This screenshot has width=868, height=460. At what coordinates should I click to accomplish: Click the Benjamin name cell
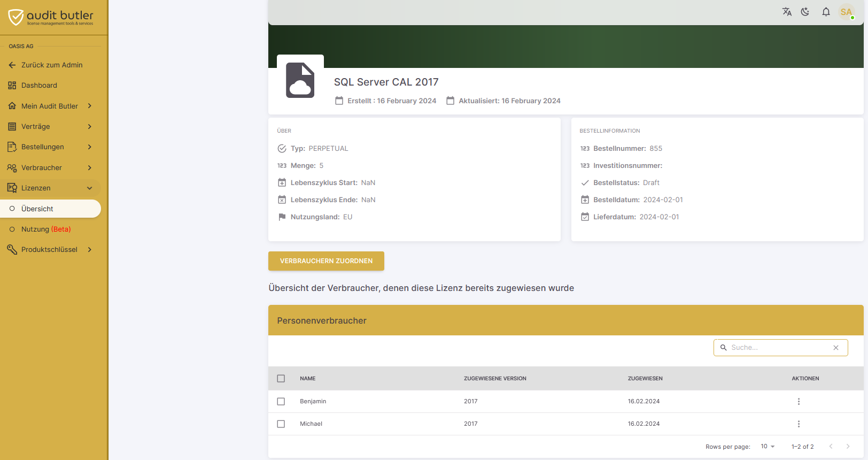(x=313, y=402)
